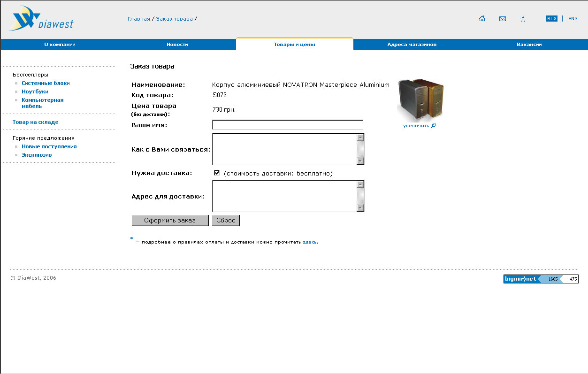Open the shopping cart icon
This screenshot has width=588, height=374.
point(523,19)
